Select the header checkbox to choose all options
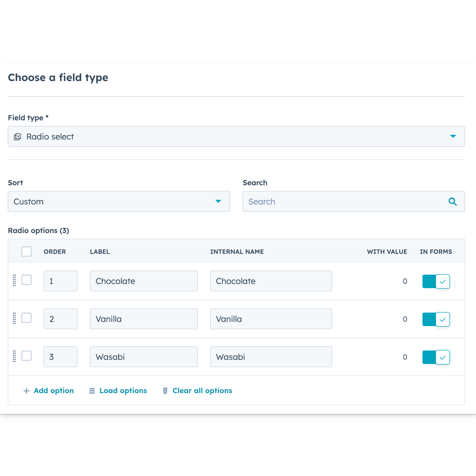The image size is (476, 476). tap(26, 251)
